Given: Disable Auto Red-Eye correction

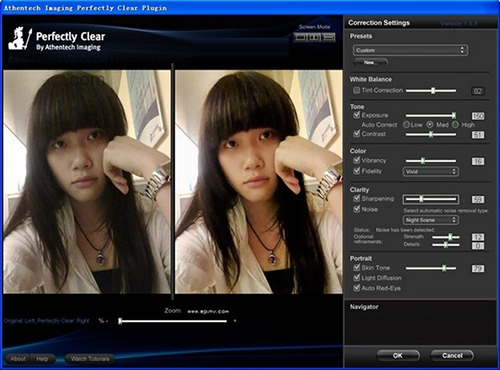Looking at the screenshot, I should click(x=356, y=288).
